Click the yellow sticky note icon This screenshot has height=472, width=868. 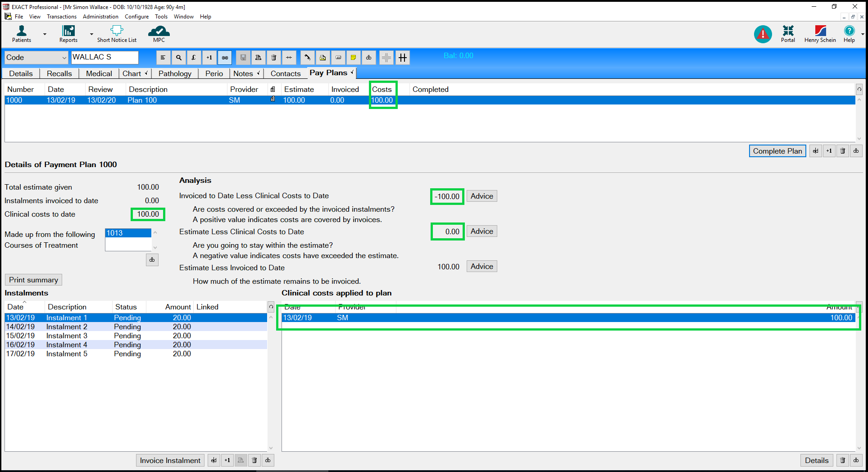353,58
